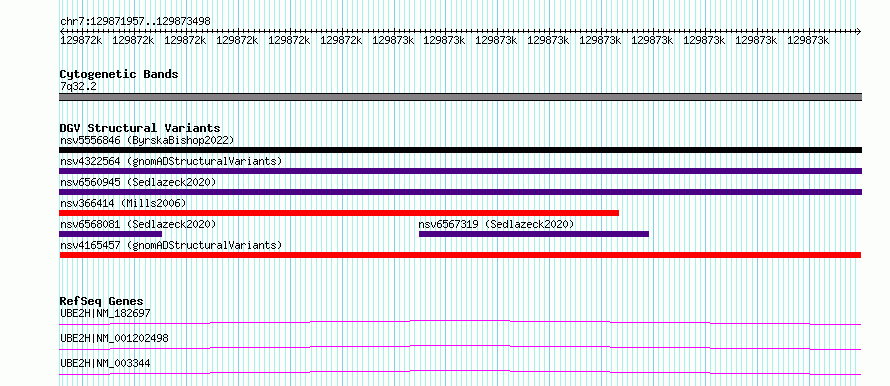The width and height of the screenshot is (890, 386).
Task: Open the nsv5556846 (ByrskaBishop2022) label
Action: [147, 140]
